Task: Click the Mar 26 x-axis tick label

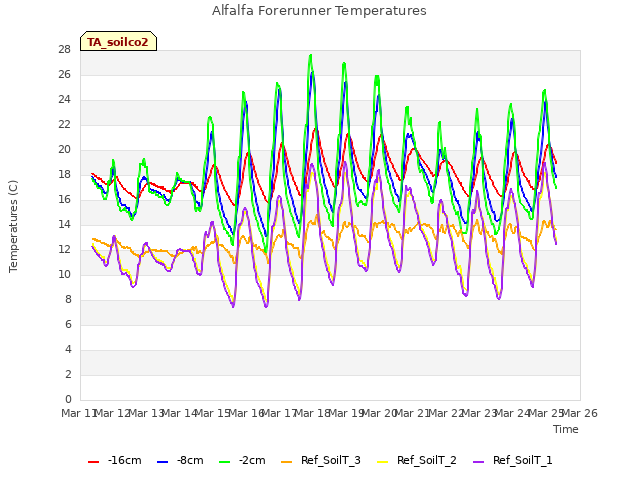Action: (580, 413)
